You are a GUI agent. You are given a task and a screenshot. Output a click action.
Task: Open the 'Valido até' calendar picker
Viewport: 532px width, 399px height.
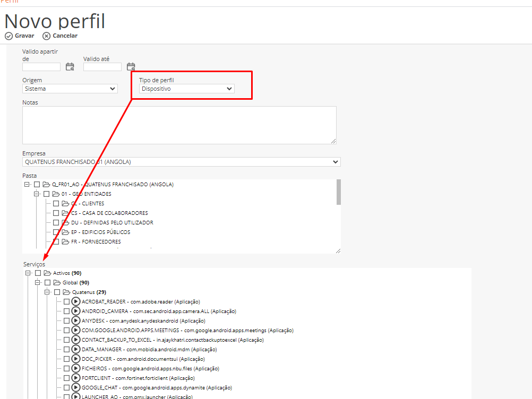(131, 67)
